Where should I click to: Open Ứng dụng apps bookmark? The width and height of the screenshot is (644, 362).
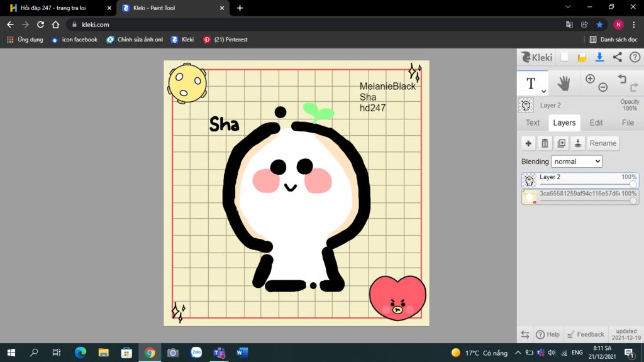click(25, 40)
